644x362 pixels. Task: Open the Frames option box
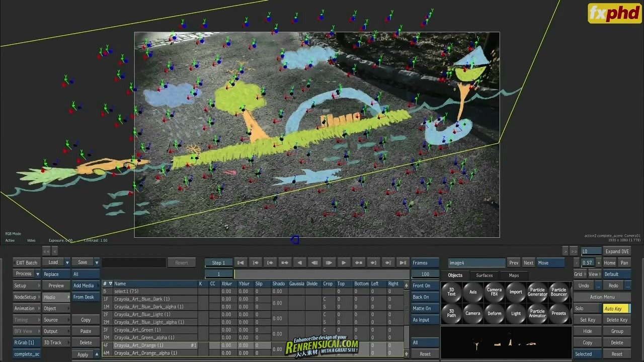pyautogui.click(x=425, y=262)
